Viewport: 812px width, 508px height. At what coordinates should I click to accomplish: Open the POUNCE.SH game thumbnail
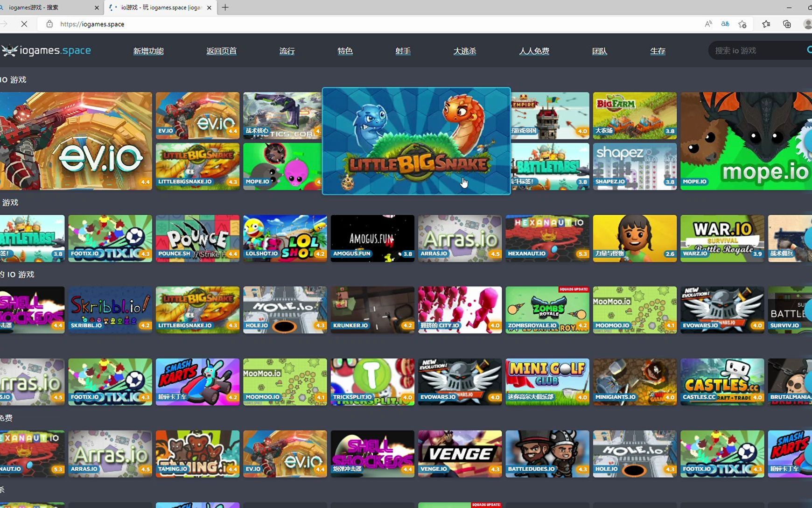point(197,238)
